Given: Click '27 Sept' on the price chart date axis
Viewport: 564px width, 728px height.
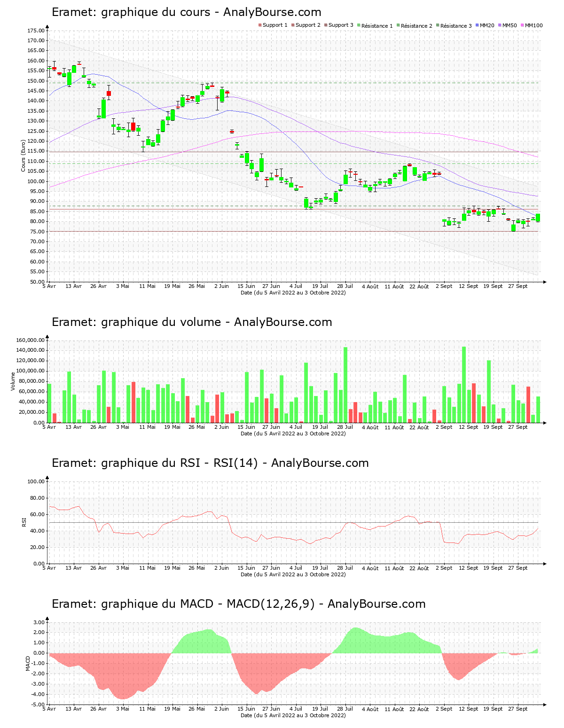Looking at the screenshot, I should [518, 286].
